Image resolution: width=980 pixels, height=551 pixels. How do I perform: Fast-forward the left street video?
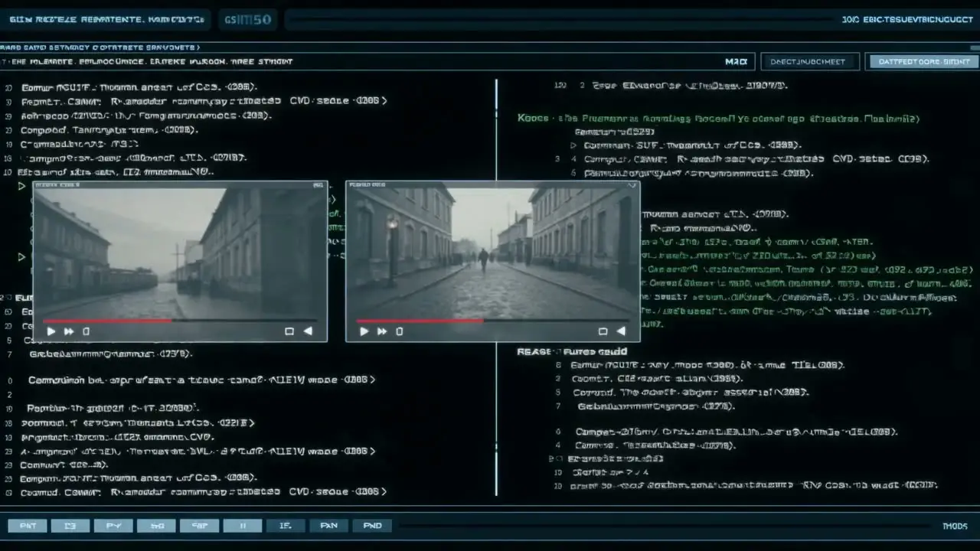point(69,331)
